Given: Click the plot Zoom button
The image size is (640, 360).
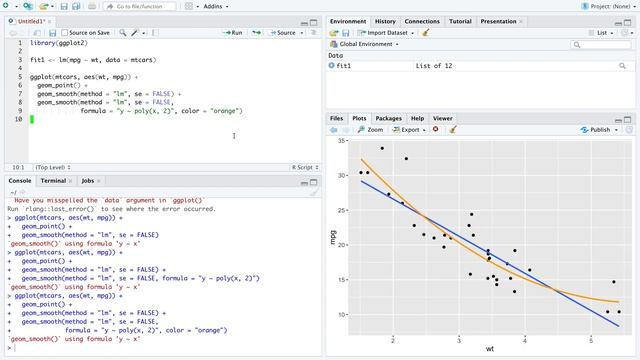Looking at the screenshot, I should [x=371, y=130].
